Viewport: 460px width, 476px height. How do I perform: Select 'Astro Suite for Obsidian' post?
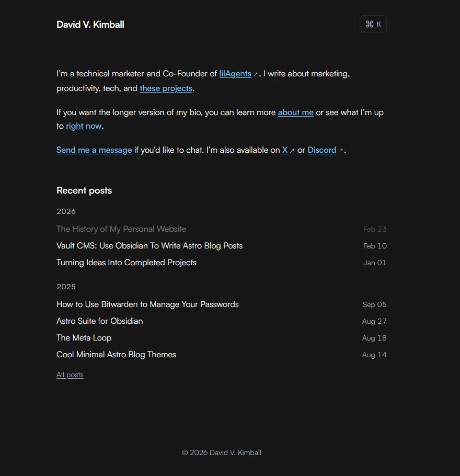pyautogui.click(x=99, y=321)
